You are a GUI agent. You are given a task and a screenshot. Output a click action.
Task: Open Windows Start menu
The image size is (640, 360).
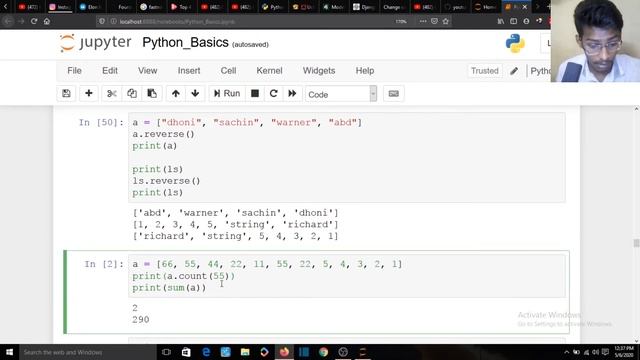coord(9,352)
